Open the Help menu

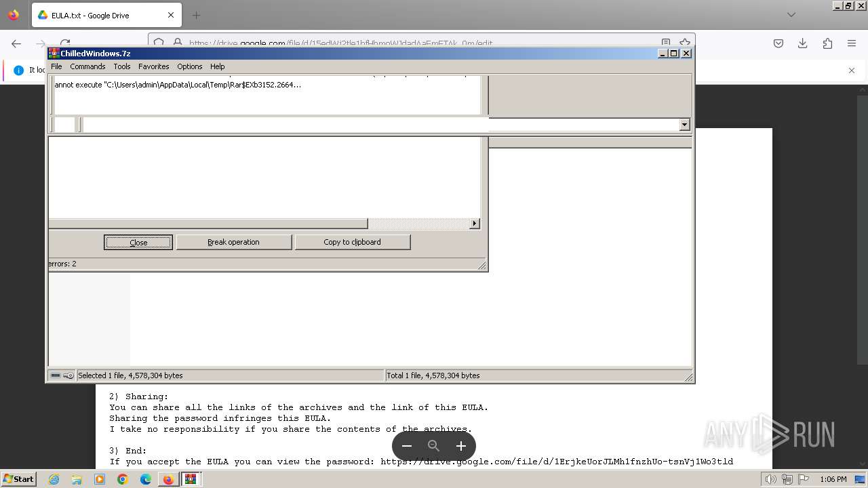coord(217,66)
